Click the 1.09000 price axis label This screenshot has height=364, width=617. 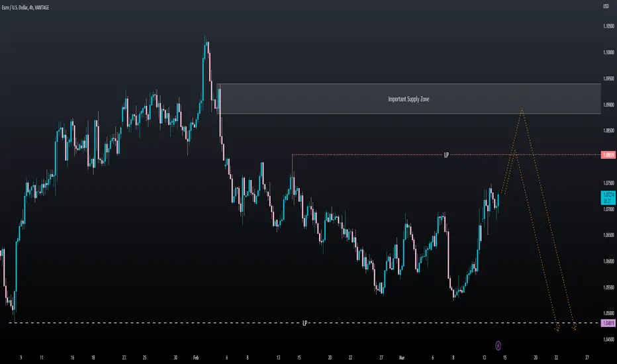click(608, 105)
